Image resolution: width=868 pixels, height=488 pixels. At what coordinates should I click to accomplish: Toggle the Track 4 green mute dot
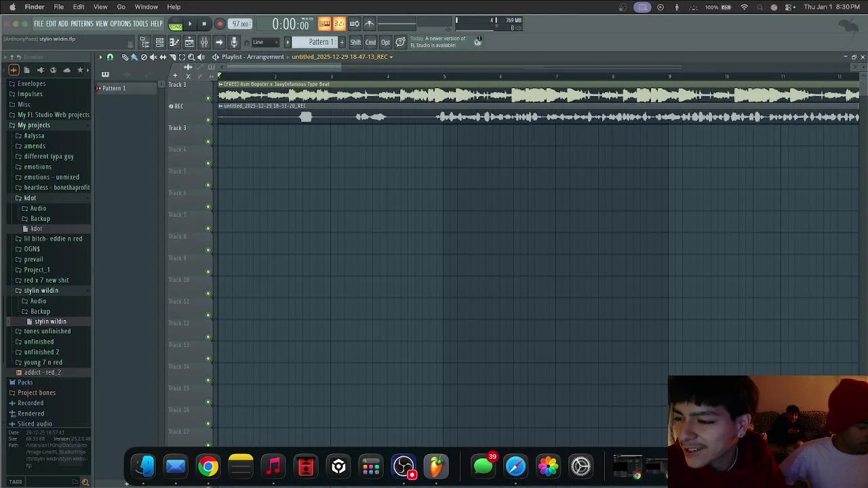click(208, 163)
